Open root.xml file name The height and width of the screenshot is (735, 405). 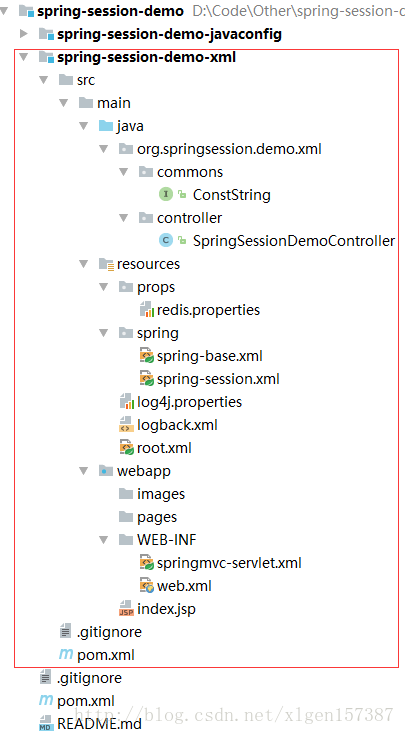point(164,448)
